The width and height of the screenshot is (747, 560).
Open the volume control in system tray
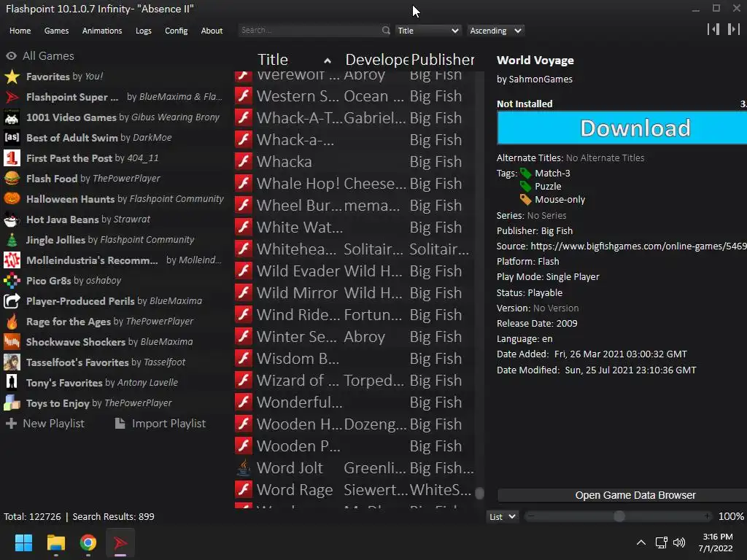pos(679,542)
